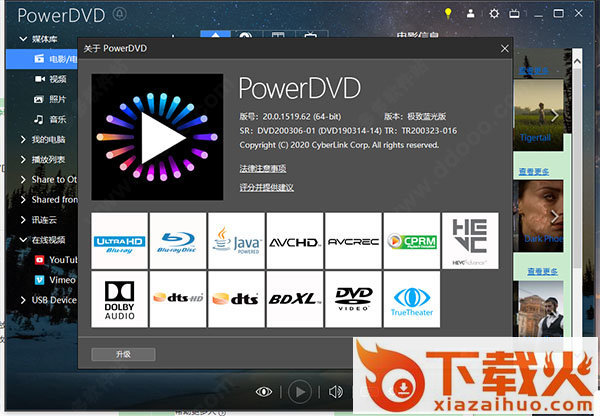Viewport: 600px width, 416px height.
Task: Click the version text 20.0.1519.62 (64-bit)
Action: pyautogui.click(x=302, y=116)
